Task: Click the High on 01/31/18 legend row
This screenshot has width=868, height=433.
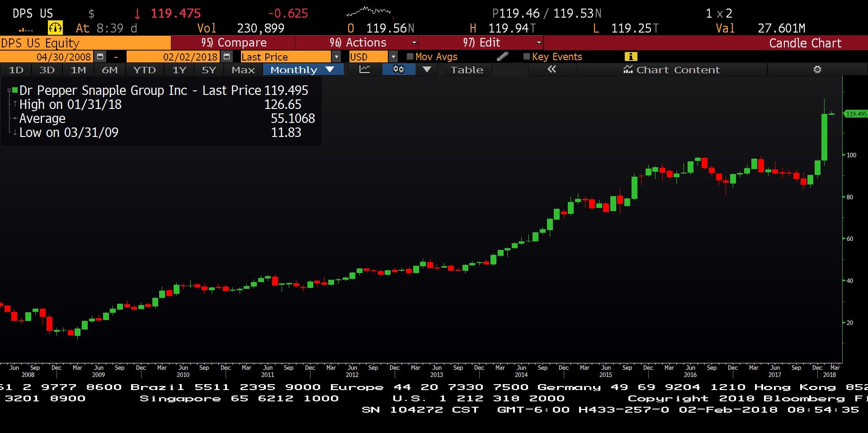Action: 160,104
